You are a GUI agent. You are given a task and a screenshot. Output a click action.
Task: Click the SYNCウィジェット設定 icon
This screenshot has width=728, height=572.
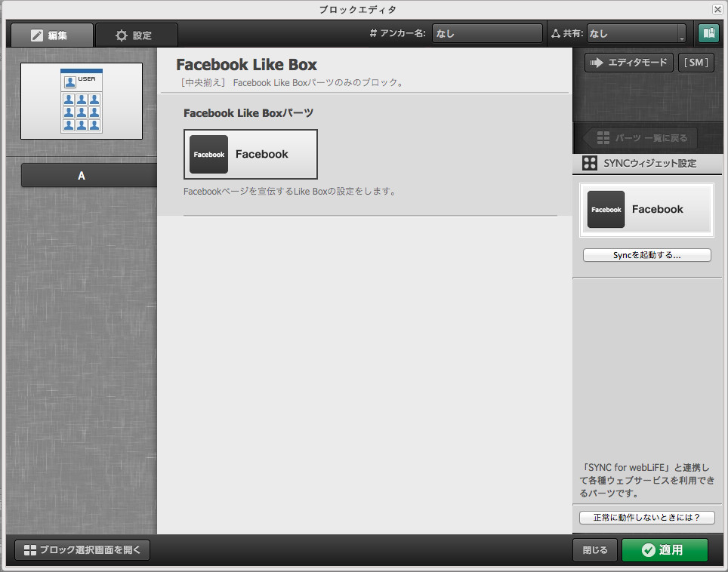tap(590, 163)
